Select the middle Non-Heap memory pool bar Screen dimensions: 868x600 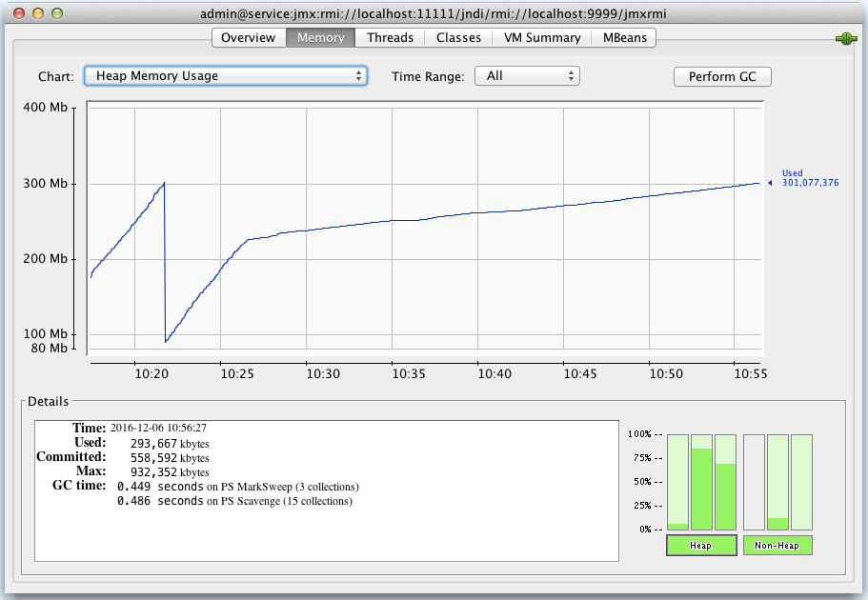pyautogui.click(x=777, y=482)
